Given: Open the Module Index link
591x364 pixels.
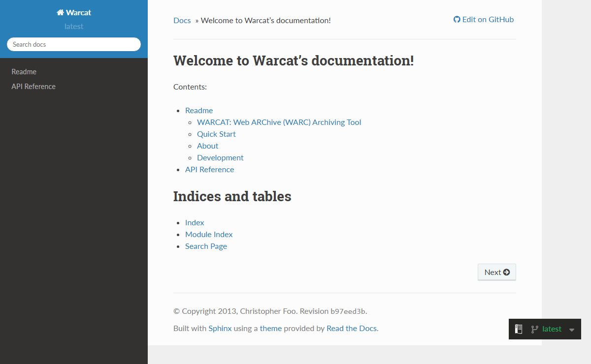Looking at the screenshot, I should [209, 234].
